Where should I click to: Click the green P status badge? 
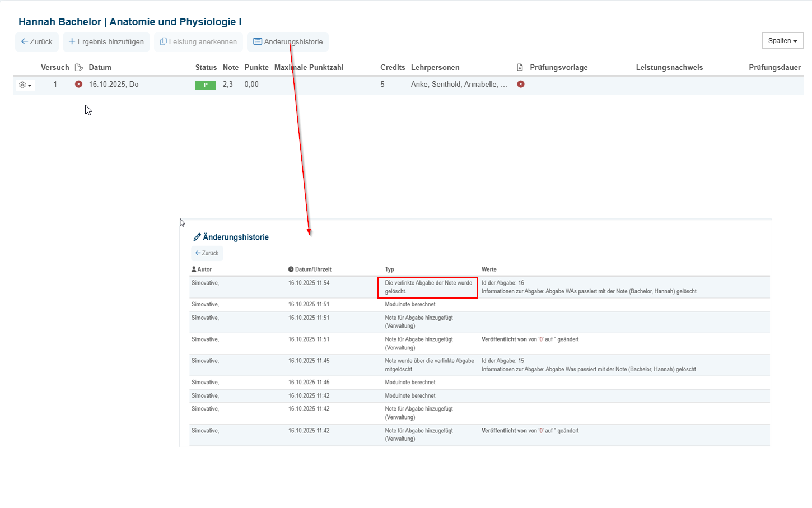point(206,85)
